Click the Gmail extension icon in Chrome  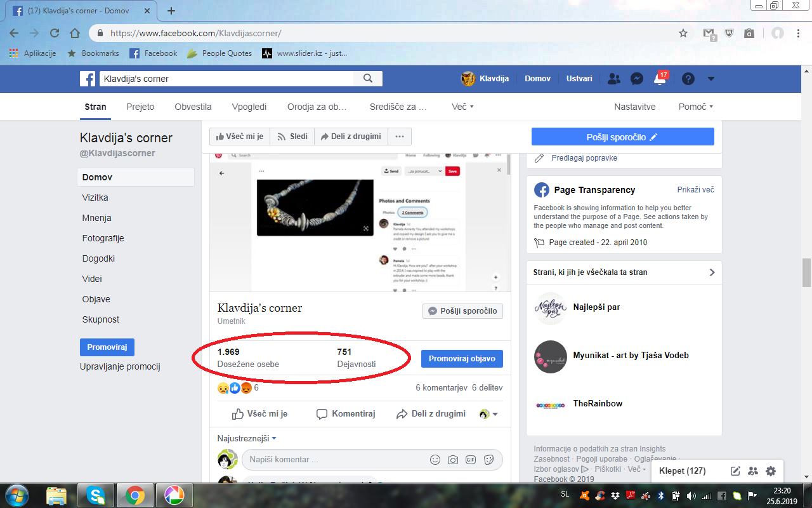tap(709, 34)
